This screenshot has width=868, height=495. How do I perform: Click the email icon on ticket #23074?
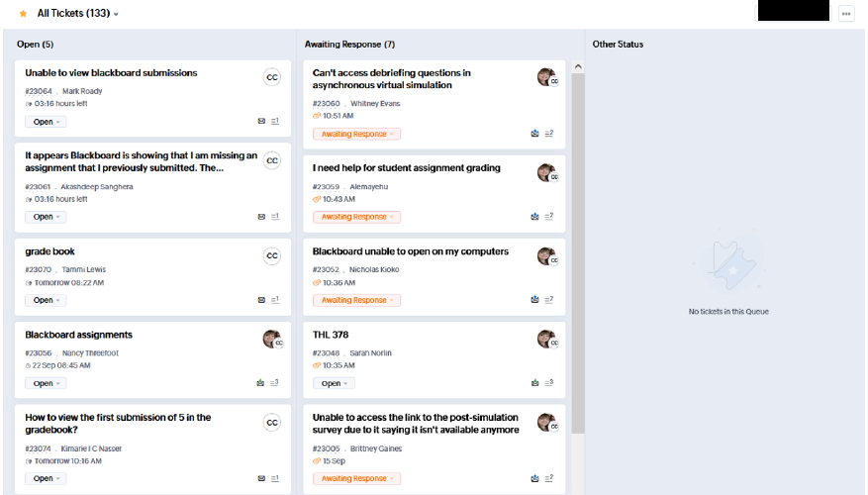point(261,478)
